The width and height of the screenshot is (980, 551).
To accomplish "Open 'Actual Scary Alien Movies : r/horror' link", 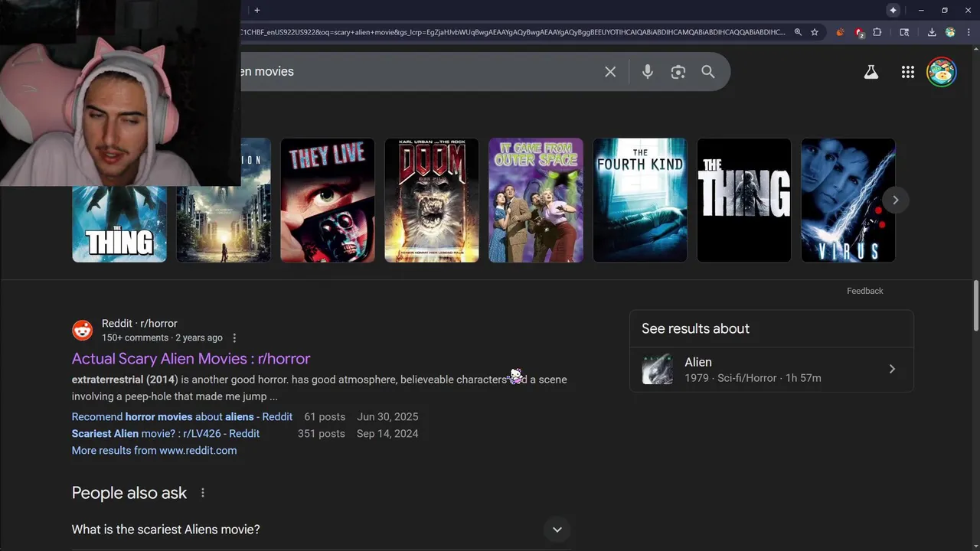I will click(191, 358).
